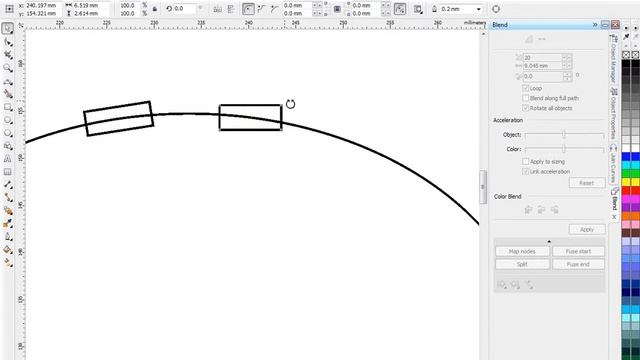Viewport: 640px width, 360px height.
Task: Select the chamfered corner option
Action: tap(274, 9)
